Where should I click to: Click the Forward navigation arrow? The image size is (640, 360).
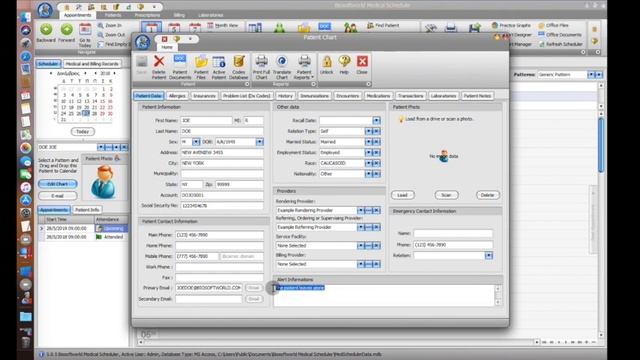click(67, 33)
